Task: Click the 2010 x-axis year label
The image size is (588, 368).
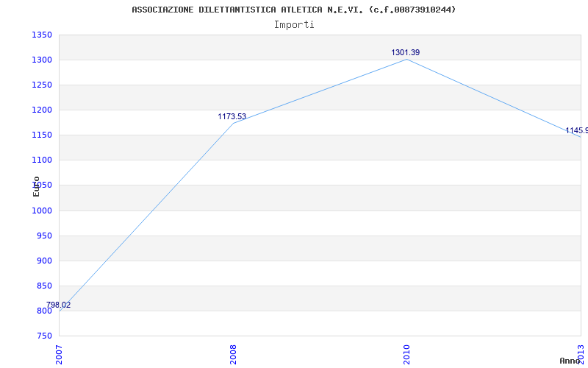Action: click(x=407, y=355)
